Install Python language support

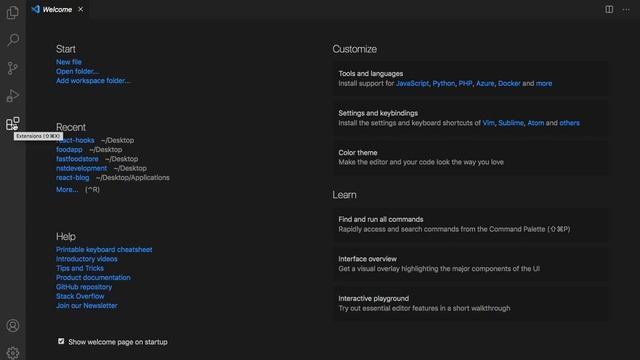(444, 83)
